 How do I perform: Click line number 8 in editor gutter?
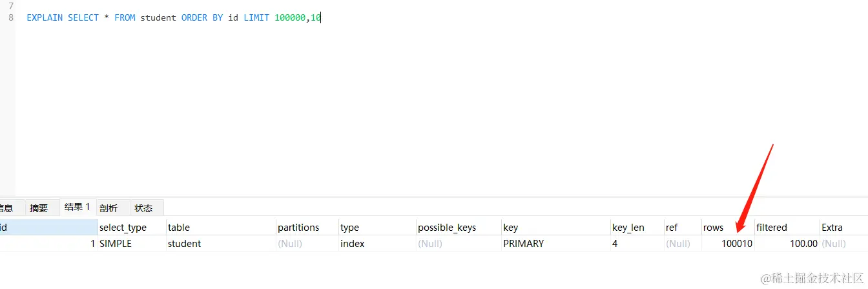pyautogui.click(x=11, y=18)
